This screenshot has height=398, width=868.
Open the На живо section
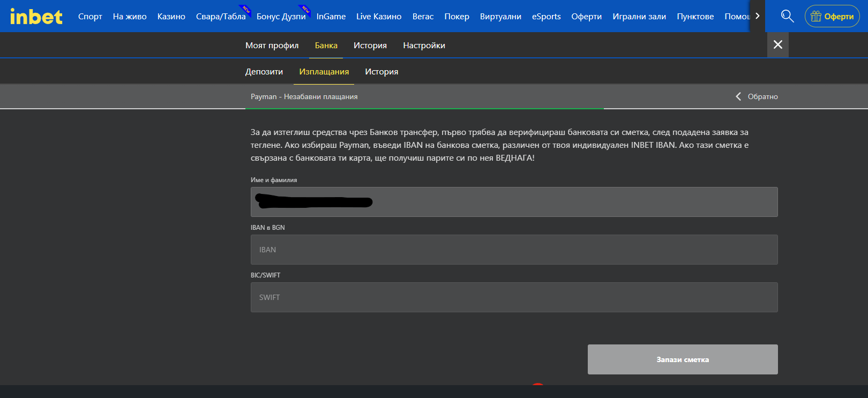coord(130,17)
